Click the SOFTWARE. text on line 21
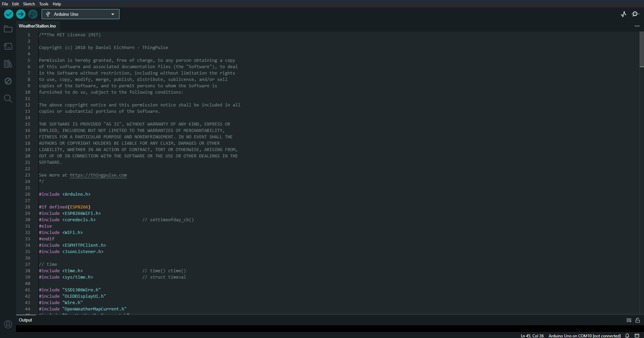Image resolution: width=644 pixels, height=338 pixels. coord(50,162)
